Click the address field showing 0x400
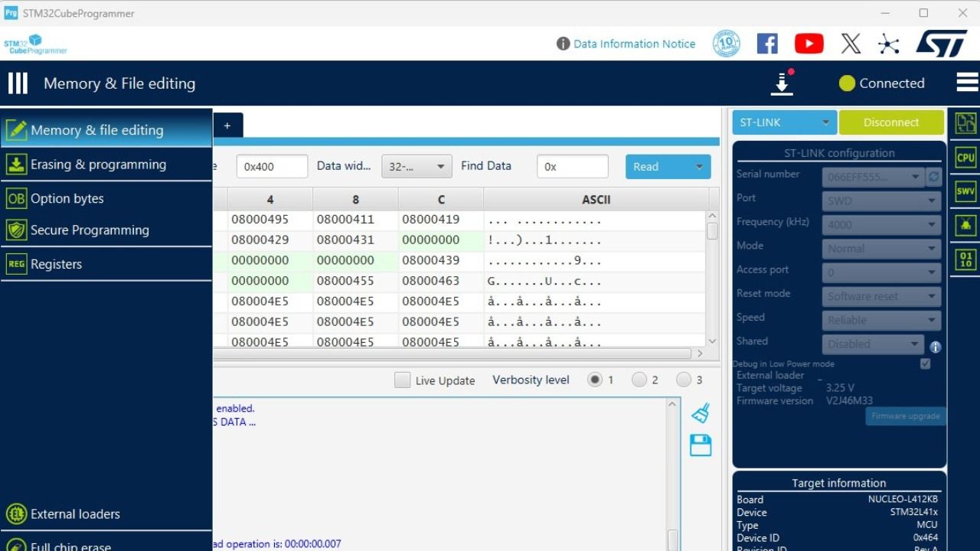Screen dimensions: 980x551 click(x=272, y=167)
